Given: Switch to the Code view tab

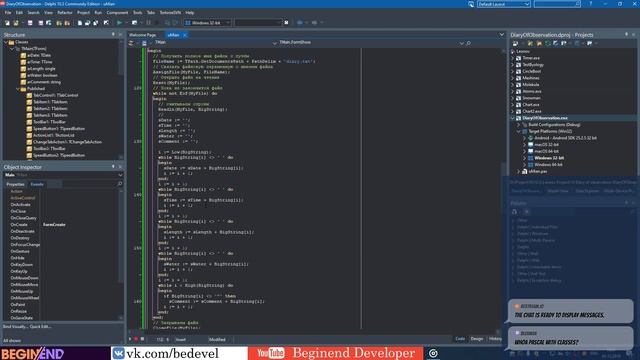Looking at the screenshot, I should coord(460,339).
